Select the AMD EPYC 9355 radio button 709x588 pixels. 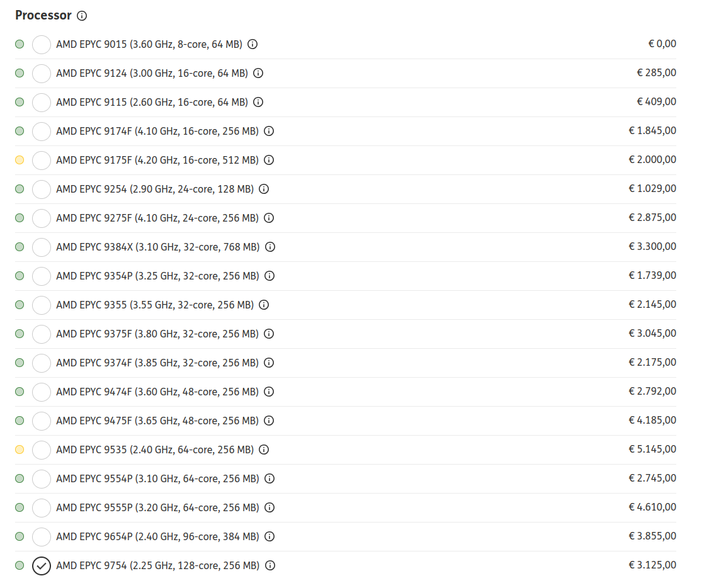41,305
